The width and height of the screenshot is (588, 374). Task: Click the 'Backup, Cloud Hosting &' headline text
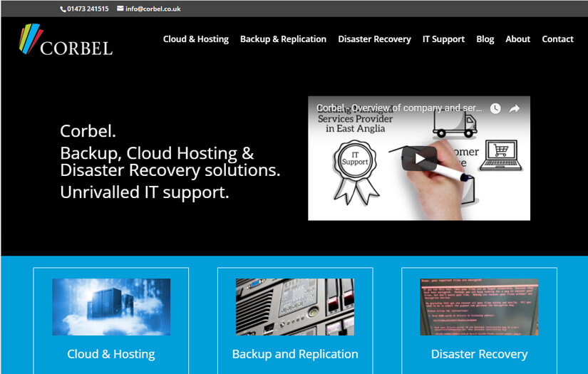pyautogui.click(x=157, y=153)
